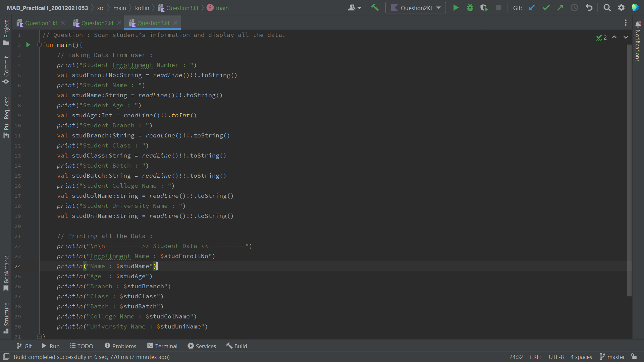Start debugging with the bug icon
Image resolution: width=644 pixels, height=362 pixels.
pyautogui.click(x=470, y=7)
